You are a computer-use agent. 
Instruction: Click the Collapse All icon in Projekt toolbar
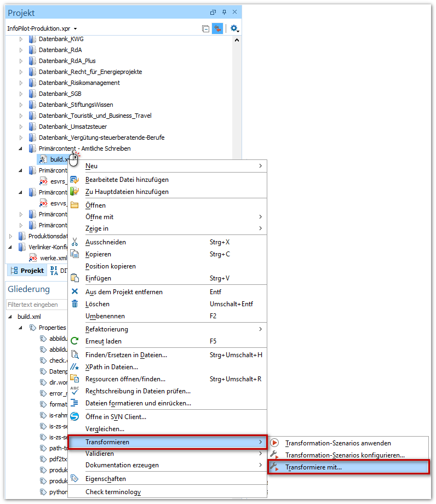(x=205, y=28)
